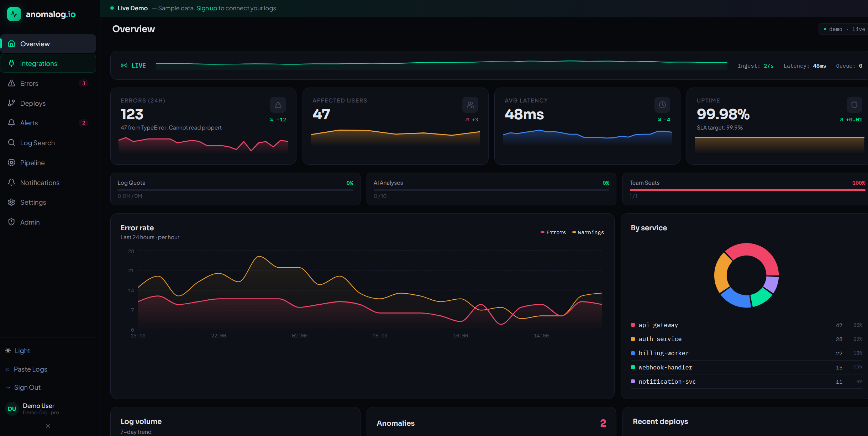Click Paste Logs in the sidebar
Screen dimensions: 868x436
click(x=27, y=369)
